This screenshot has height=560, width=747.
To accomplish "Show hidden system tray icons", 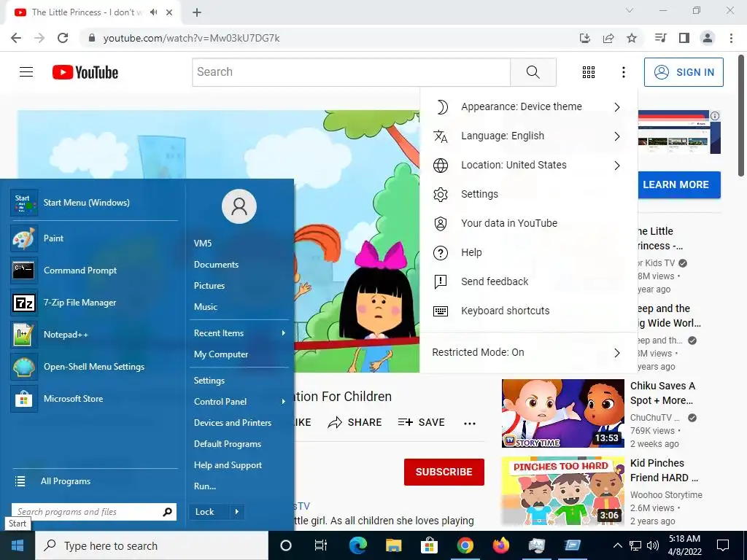I will click(x=617, y=545).
